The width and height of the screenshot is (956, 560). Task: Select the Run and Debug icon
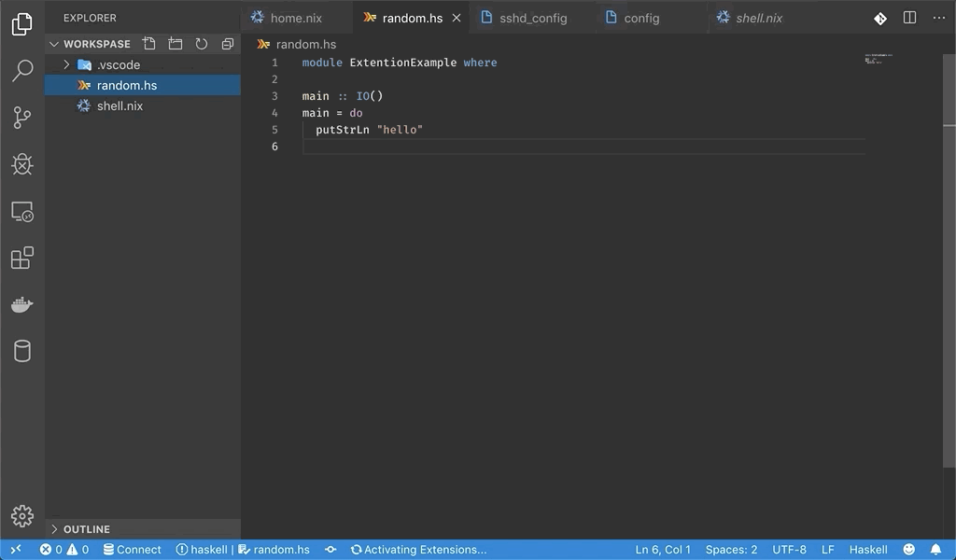pyautogui.click(x=22, y=164)
